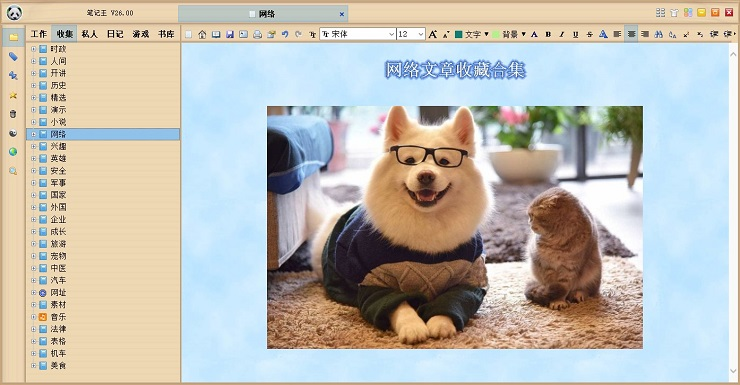The height and width of the screenshot is (385, 740).
Task: Click the dark blue A font icon
Action: pyautogui.click(x=534, y=34)
